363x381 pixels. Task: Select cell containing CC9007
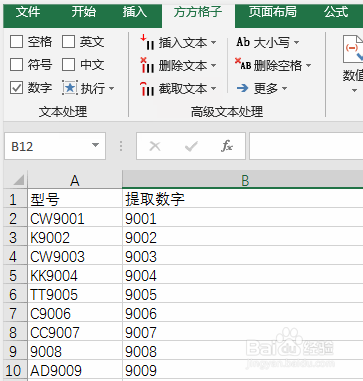click(75, 332)
